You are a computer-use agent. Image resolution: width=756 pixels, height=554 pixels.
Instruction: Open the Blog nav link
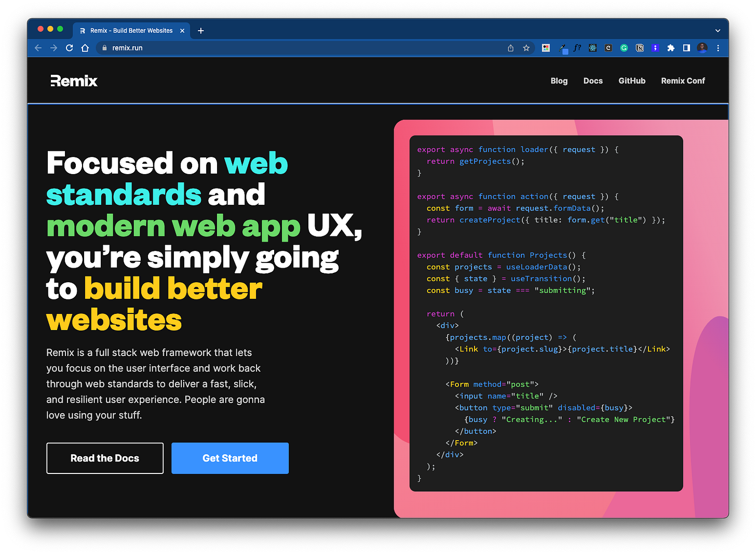coord(559,81)
